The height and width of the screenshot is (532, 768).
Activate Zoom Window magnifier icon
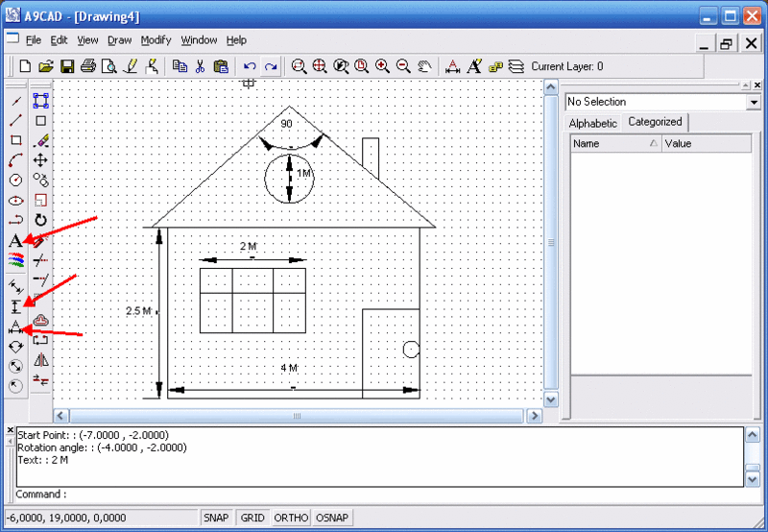coord(299,66)
